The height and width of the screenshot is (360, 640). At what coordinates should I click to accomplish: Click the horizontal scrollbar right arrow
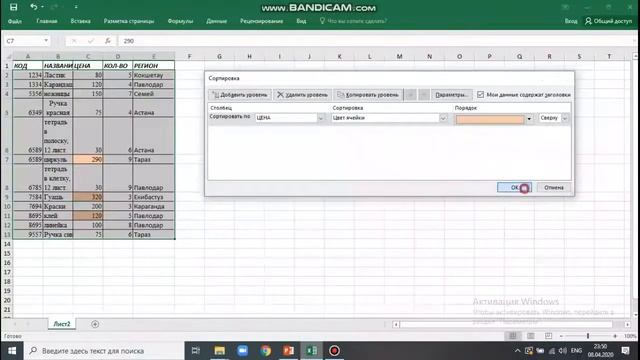(627, 324)
